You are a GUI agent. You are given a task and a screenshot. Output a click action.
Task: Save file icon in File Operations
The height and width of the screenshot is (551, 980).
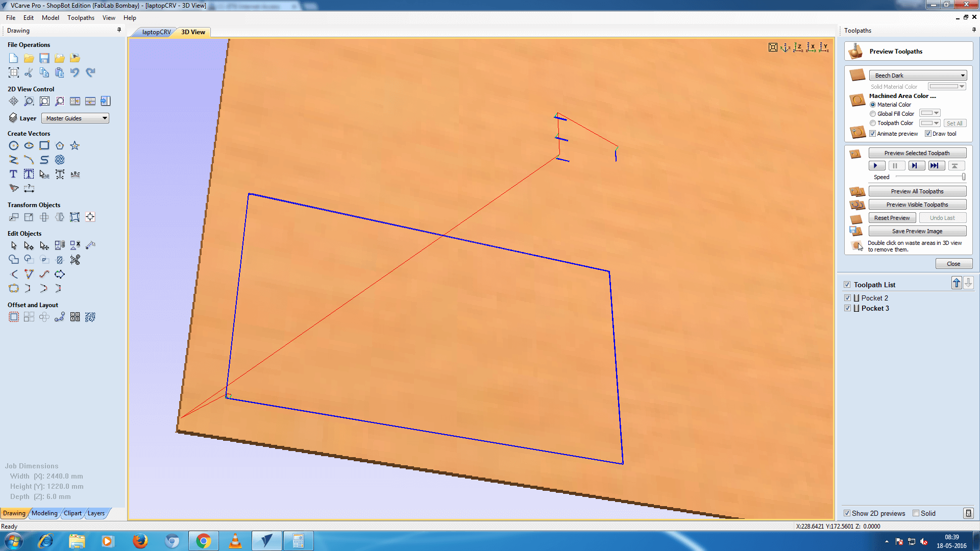click(44, 58)
